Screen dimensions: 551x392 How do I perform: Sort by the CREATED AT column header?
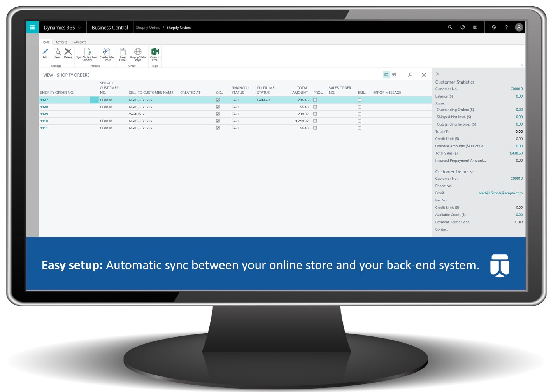pyautogui.click(x=190, y=93)
